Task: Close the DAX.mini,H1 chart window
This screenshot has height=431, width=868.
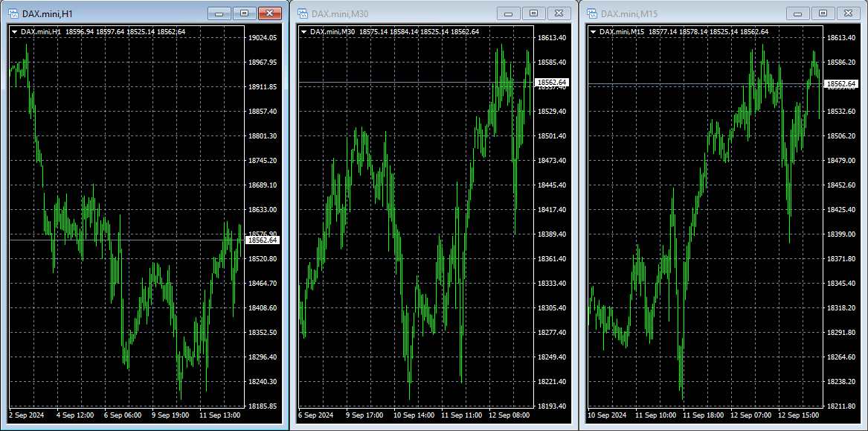Action: (269, 13)
